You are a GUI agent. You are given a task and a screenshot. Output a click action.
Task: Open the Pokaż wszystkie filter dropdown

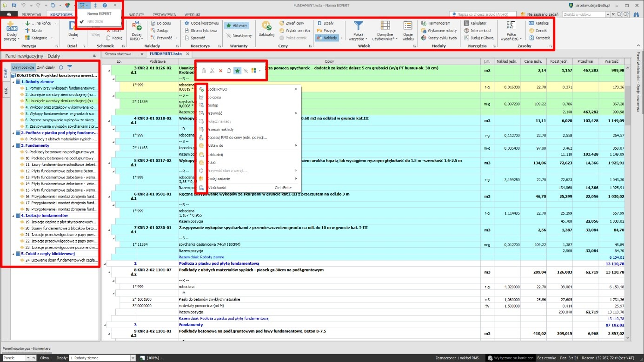coord(358,32)
